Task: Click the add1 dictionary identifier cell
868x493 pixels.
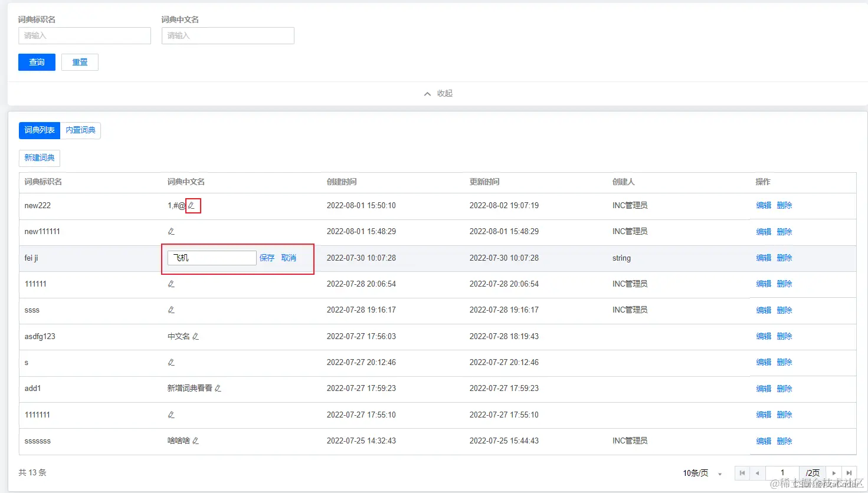Action: pos(33,389)
